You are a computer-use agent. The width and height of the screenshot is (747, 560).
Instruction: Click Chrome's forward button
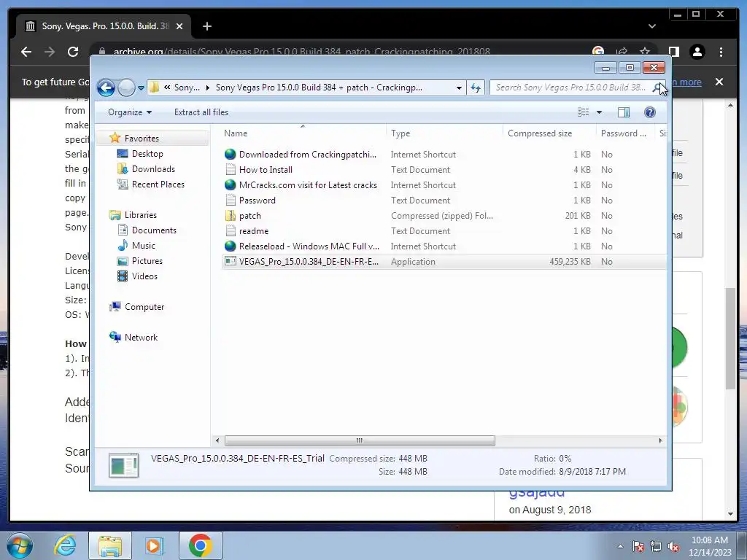tap(50, 52)
